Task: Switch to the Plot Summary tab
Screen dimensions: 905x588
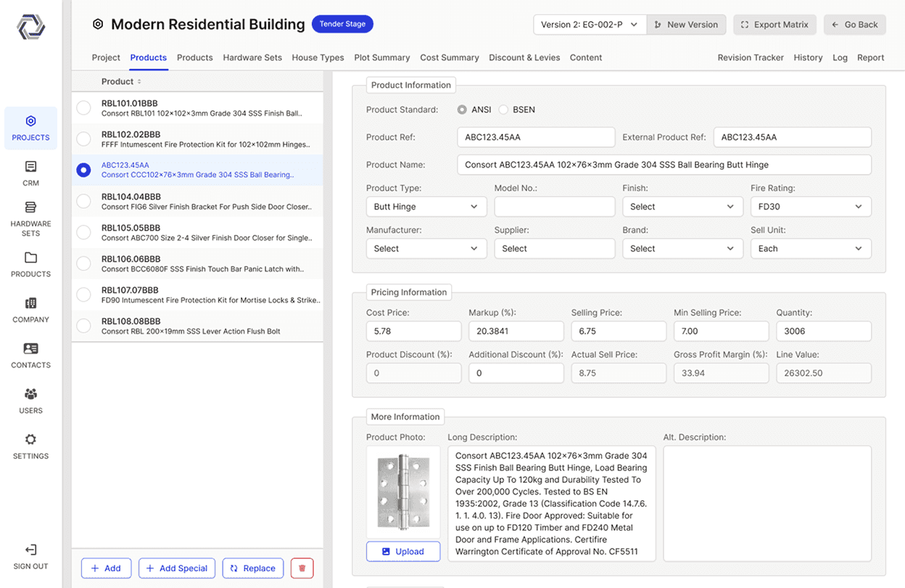Action: 382,57
